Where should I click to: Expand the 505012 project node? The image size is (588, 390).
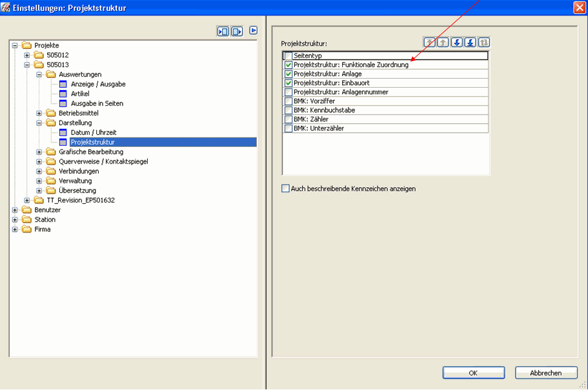26,55
